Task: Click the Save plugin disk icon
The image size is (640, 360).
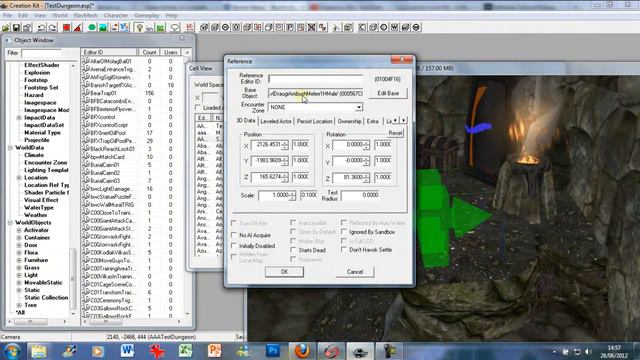Action: tap(16, 27)
